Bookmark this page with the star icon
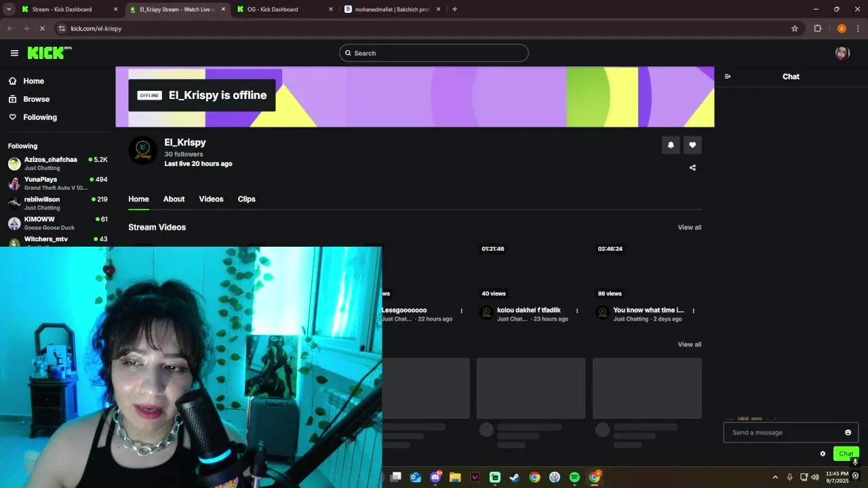868x488 pixels. [795, 28]
